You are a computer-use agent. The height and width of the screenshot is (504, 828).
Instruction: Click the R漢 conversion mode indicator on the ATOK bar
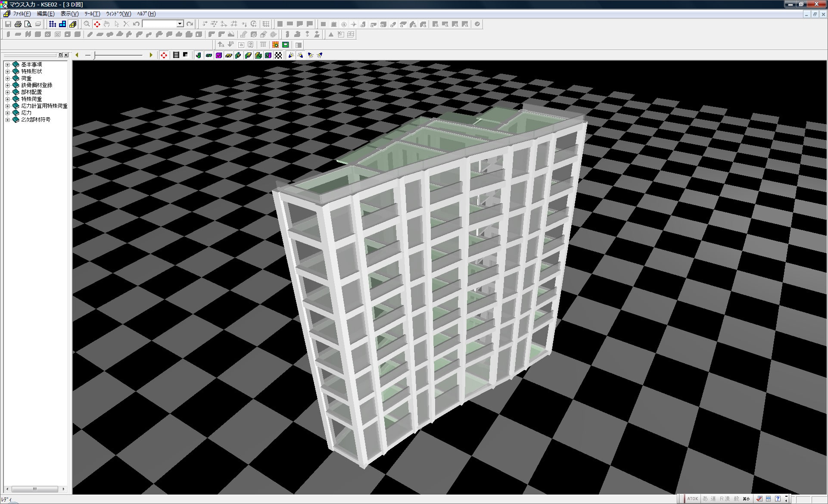[725, 499]
